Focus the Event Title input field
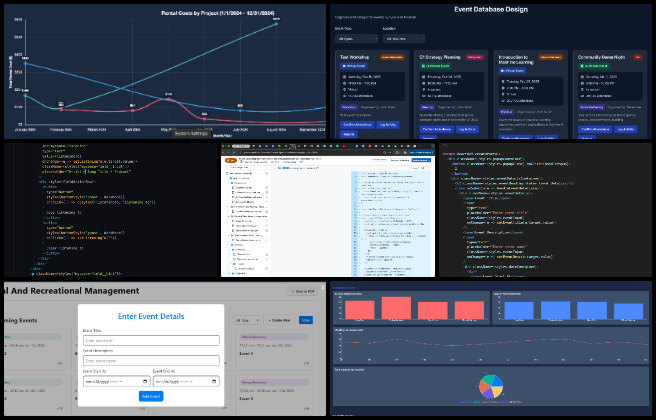Screen dimensions: 656x420 pos(151,341)
